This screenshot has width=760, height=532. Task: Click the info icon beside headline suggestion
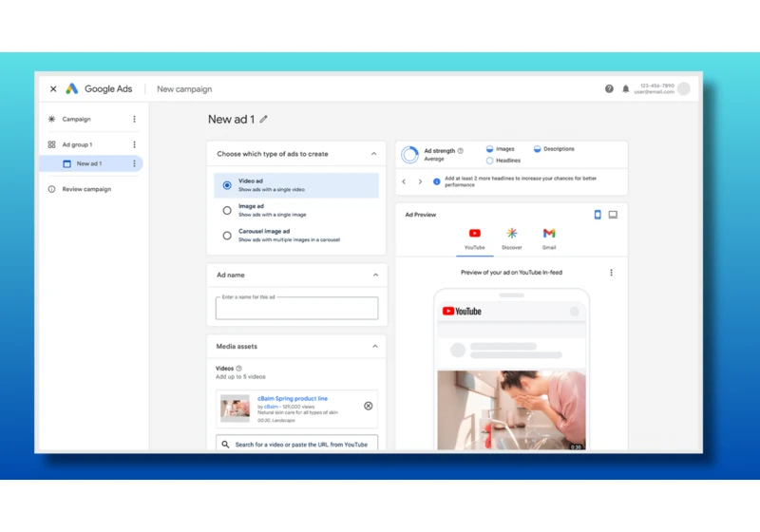pos(436,181)
